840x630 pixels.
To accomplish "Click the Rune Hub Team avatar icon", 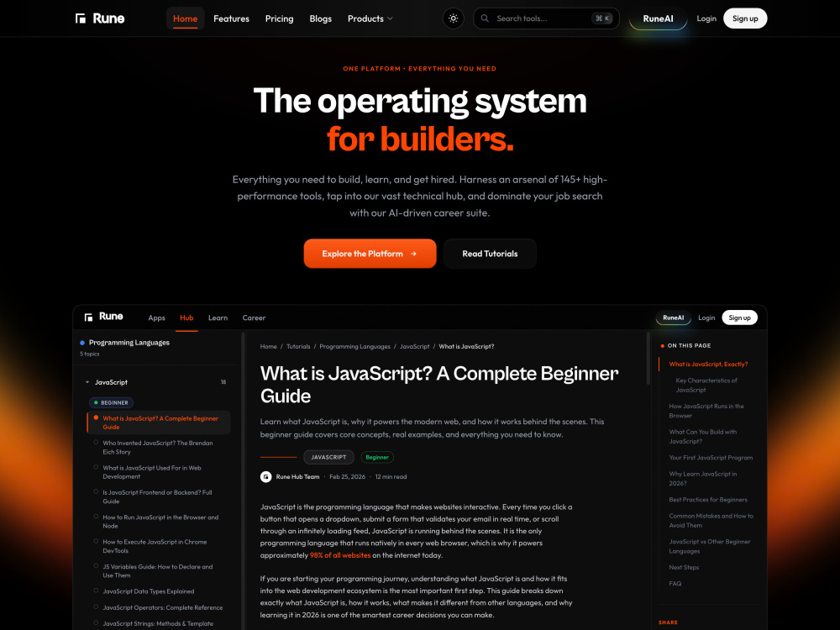I will 265,477.
